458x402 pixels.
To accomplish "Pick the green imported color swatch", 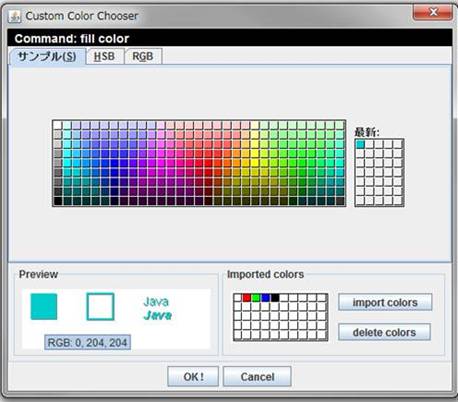I will pyautogui.click(x=256, y=298).
